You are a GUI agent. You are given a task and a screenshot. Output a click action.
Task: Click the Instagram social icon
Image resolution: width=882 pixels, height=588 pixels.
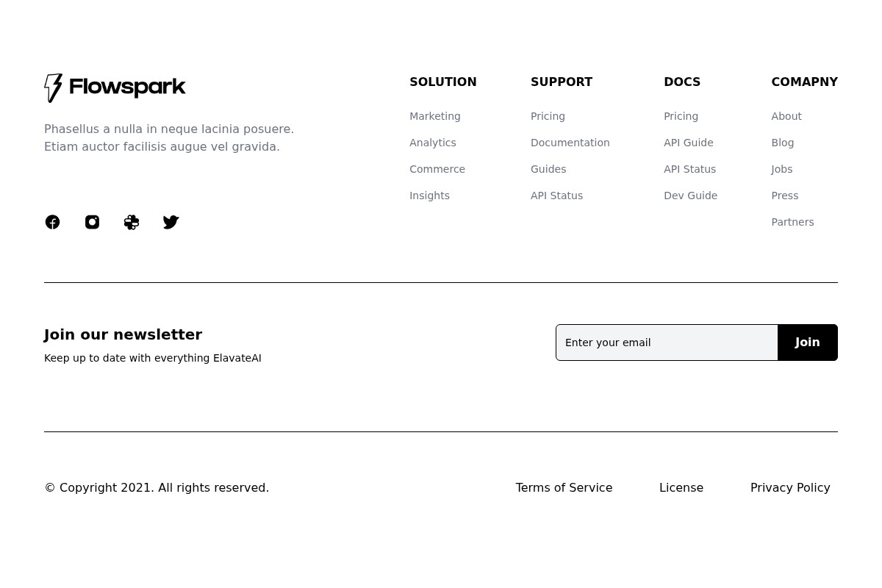tap(92, 221)
